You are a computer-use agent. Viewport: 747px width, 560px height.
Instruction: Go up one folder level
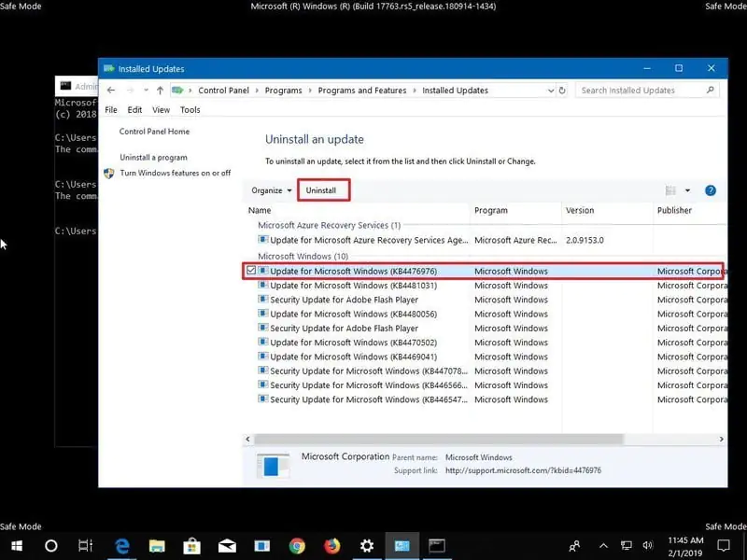click(161, 91)
